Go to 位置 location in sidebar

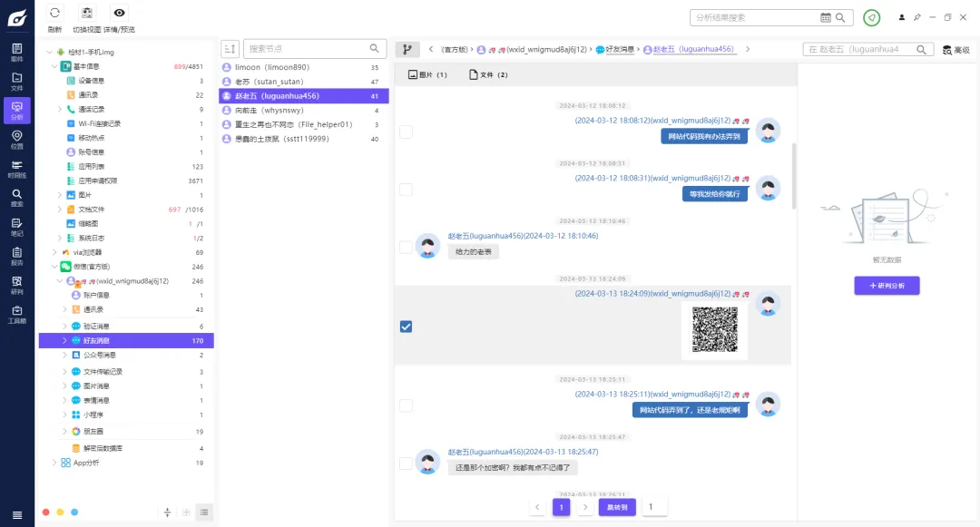tap(16, 138)
